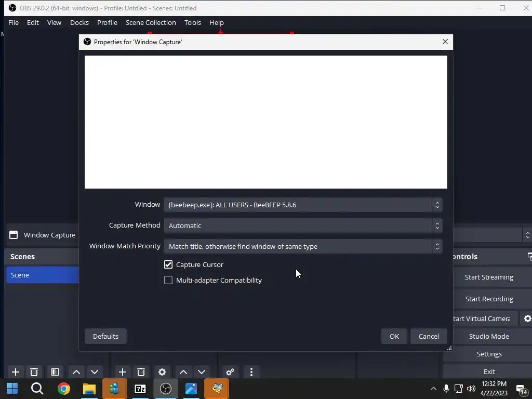532x399 pixels.
Task: Remove selected scene with trash icon
Action: click(34, 372)
